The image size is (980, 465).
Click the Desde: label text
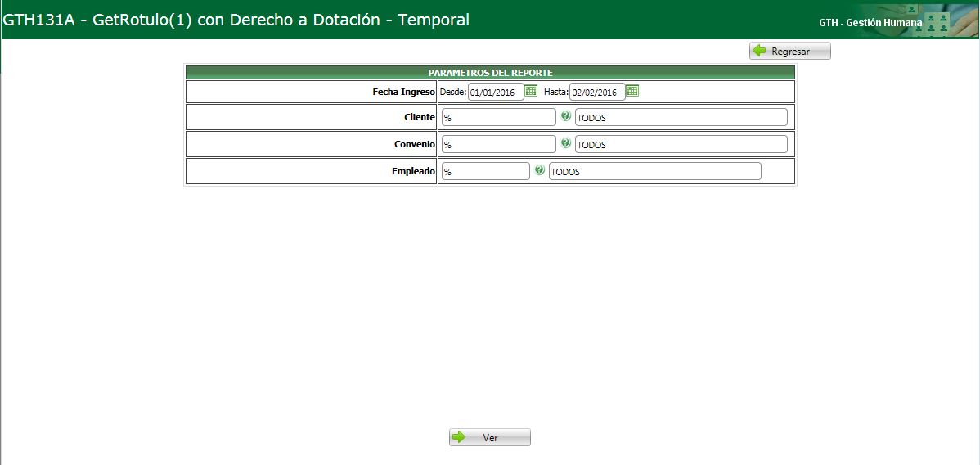(x=453, y=92)
